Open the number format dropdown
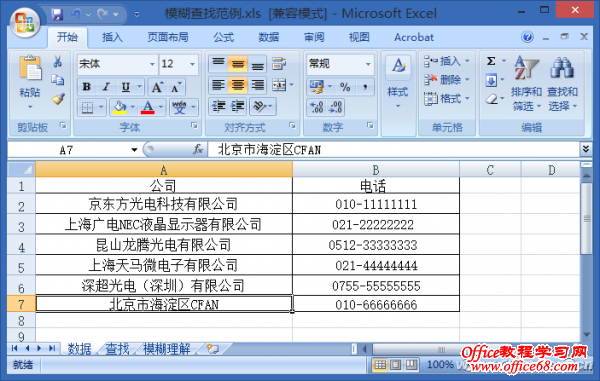 click(x=368, y=64)
